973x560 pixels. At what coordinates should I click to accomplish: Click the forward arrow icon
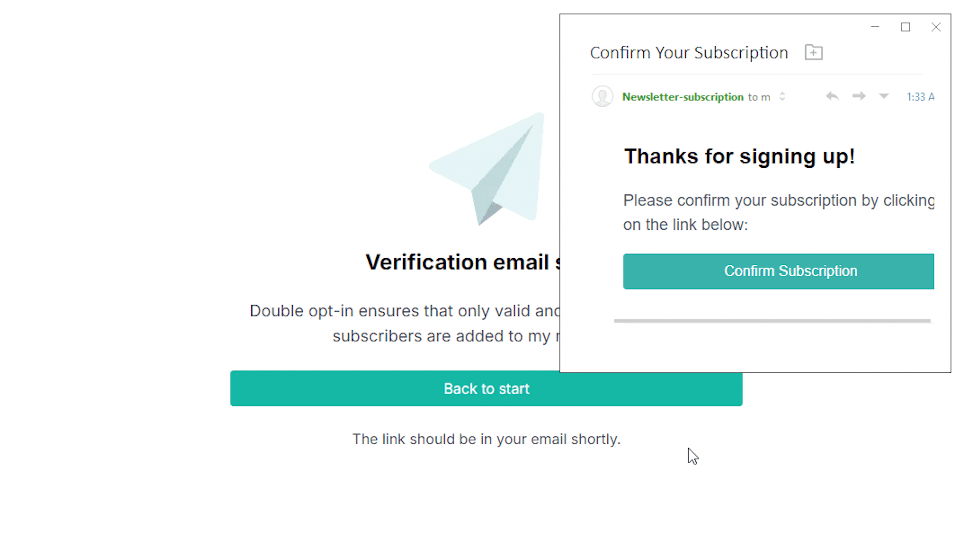coord(858,96)
